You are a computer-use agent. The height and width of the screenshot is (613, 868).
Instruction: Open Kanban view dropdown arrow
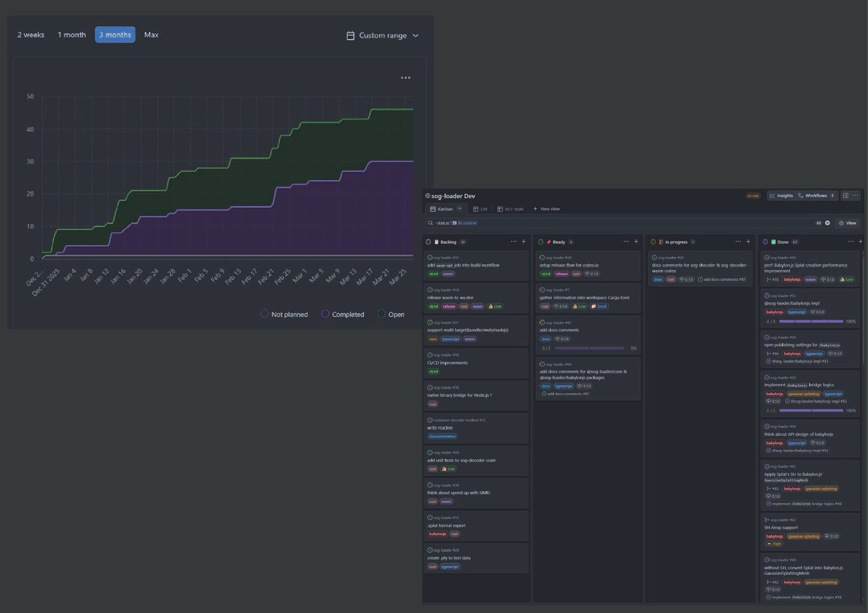tap(459, 209)
